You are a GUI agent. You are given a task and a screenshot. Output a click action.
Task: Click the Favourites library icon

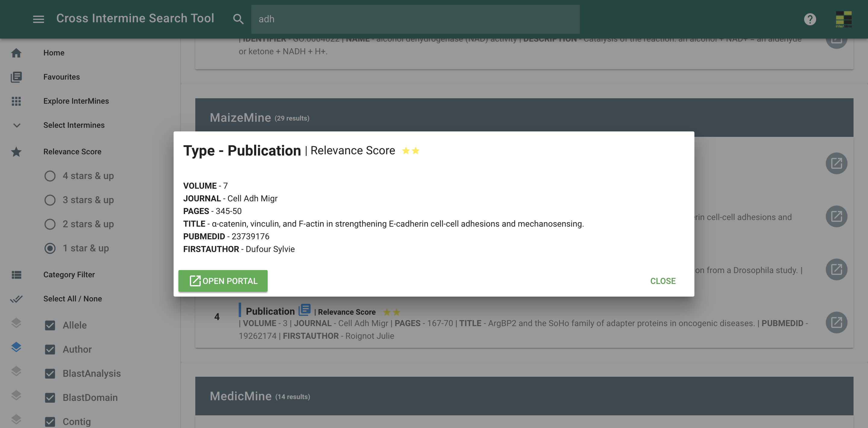coord(16,77)
